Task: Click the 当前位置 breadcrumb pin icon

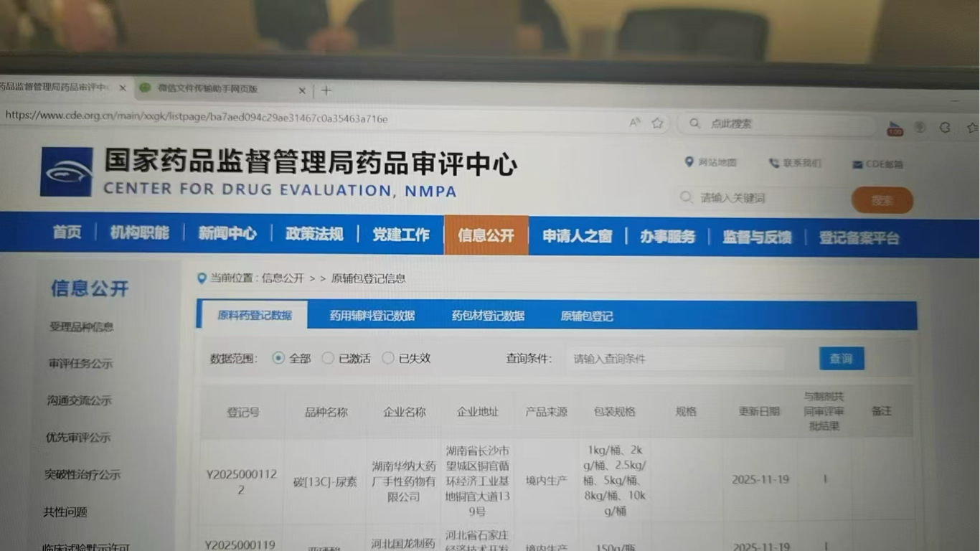Action: (202, 278)
